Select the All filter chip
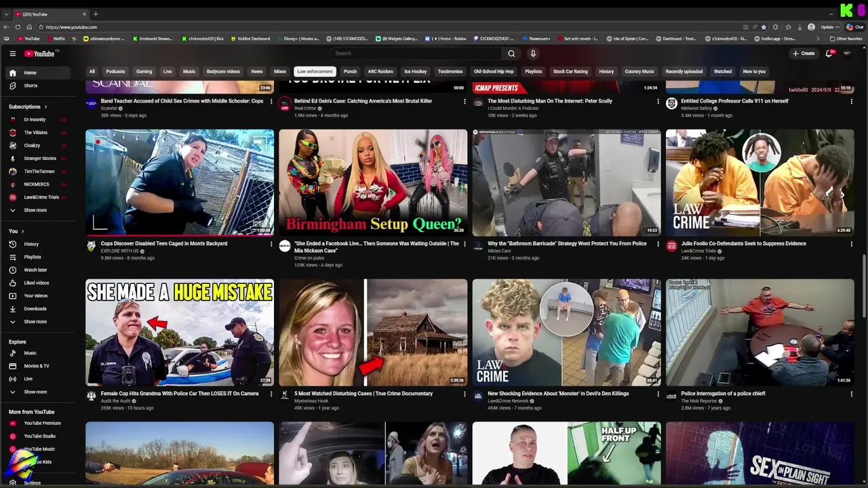The image size is (868, 488). [x=92, y=71]
